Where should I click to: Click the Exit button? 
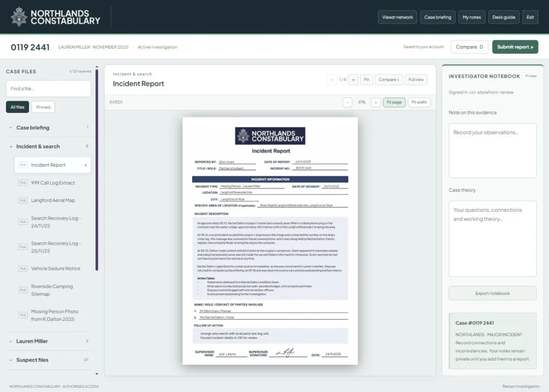[530, 17]
